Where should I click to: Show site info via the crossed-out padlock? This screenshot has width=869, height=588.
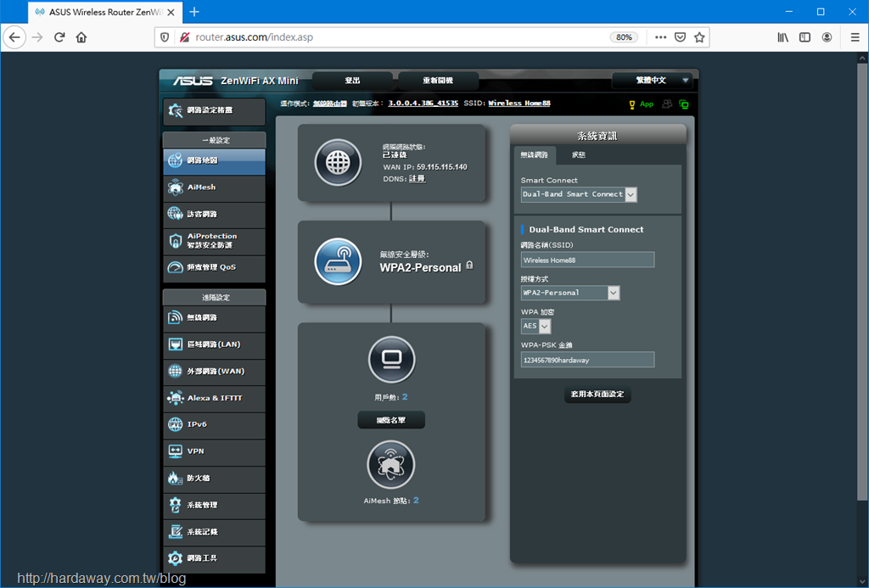(x=184, y=37)
